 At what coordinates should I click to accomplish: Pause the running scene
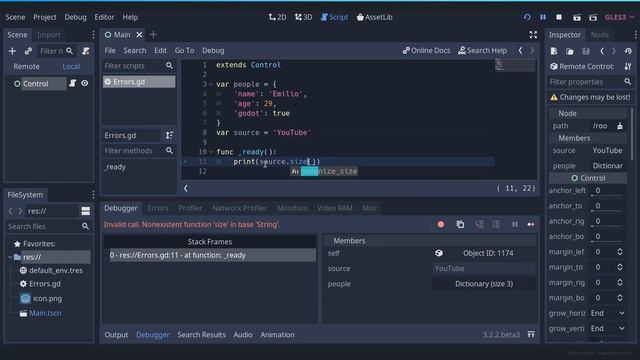(x=543, y=17)
